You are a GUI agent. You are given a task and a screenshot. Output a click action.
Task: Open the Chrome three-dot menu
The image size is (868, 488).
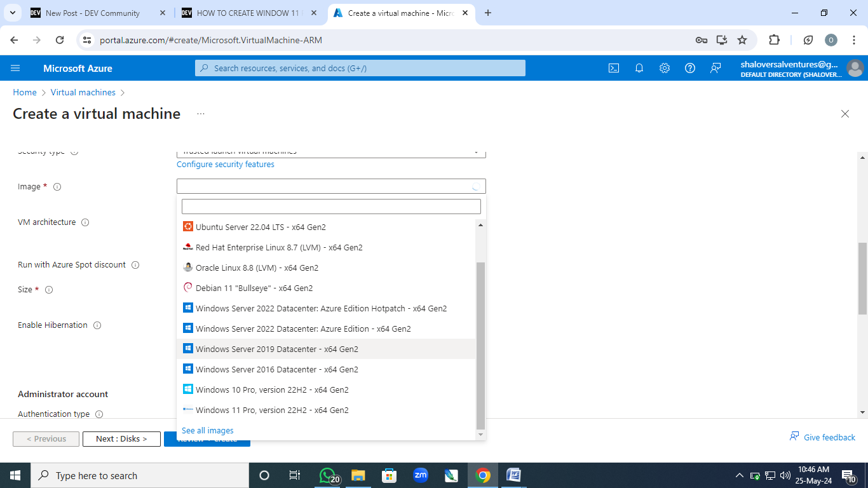(854, 40)
